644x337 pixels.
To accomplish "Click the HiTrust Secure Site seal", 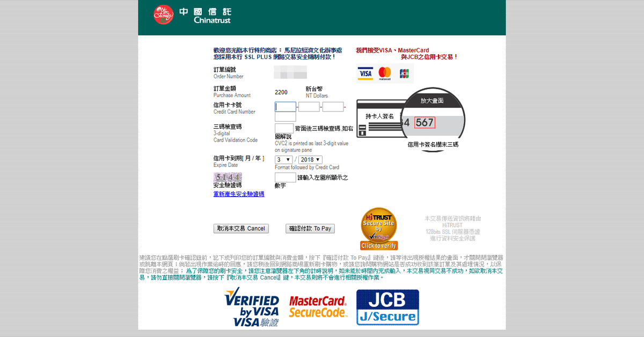I will pyautogui.click(x=379, y=229).
